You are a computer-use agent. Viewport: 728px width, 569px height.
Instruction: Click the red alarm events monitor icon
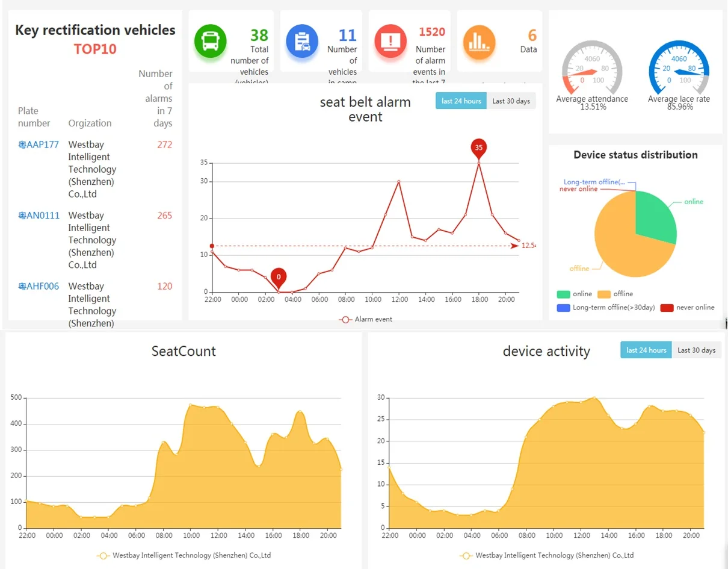click(x=391, y=42)
